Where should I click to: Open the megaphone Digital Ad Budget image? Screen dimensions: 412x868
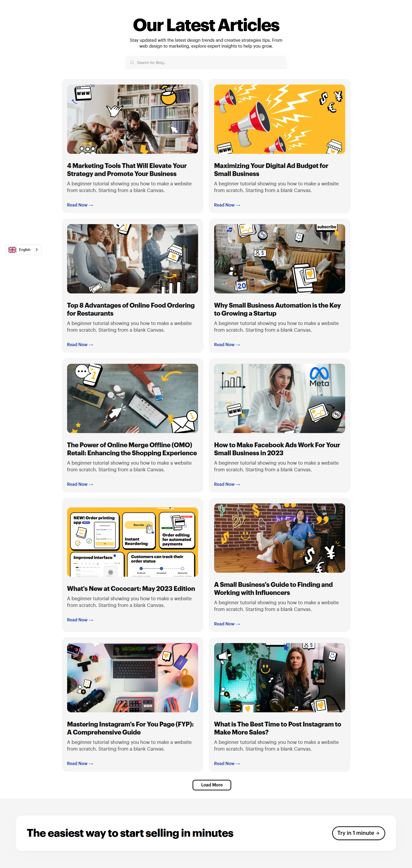[x=279, y=119]
